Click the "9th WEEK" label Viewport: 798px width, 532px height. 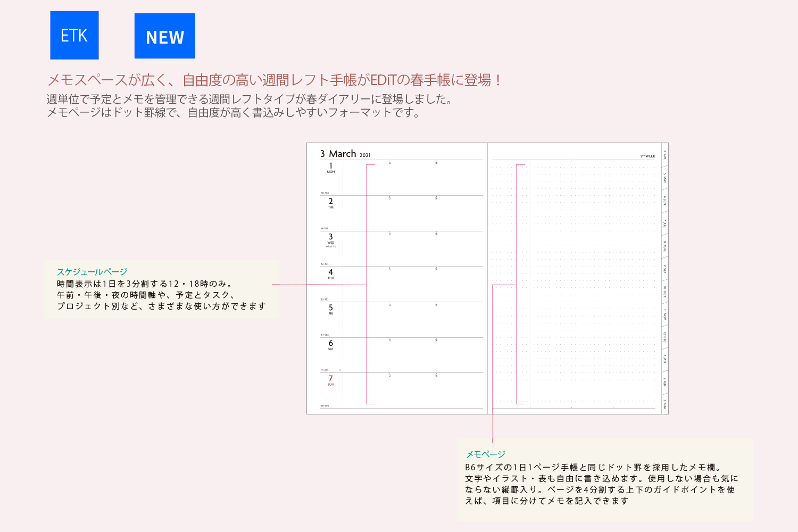point(648,156)
